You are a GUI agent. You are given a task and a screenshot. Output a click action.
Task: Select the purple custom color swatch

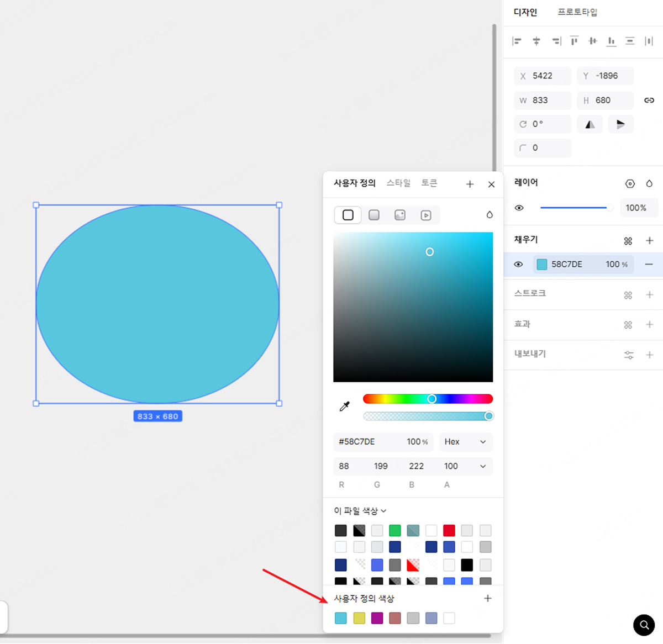pos(377,618)
